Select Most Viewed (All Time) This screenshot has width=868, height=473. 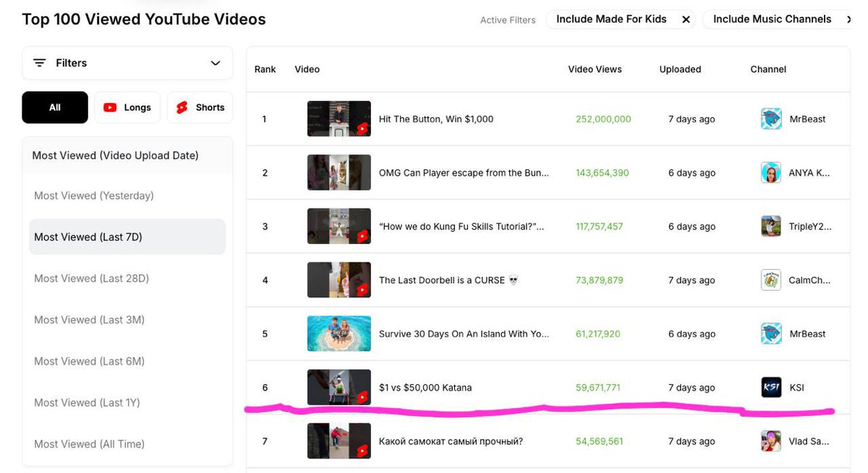tap(90, 444)
